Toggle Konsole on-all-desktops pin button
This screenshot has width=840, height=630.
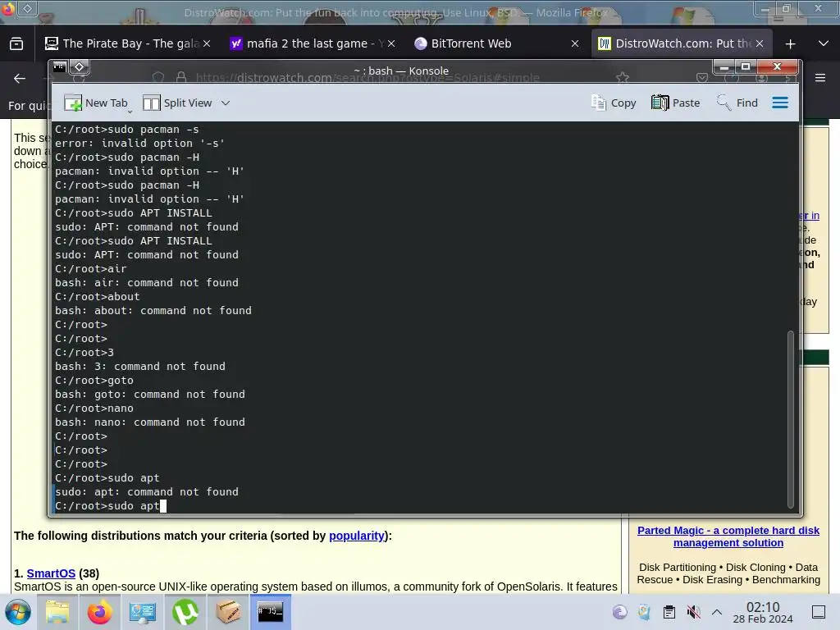80,67
